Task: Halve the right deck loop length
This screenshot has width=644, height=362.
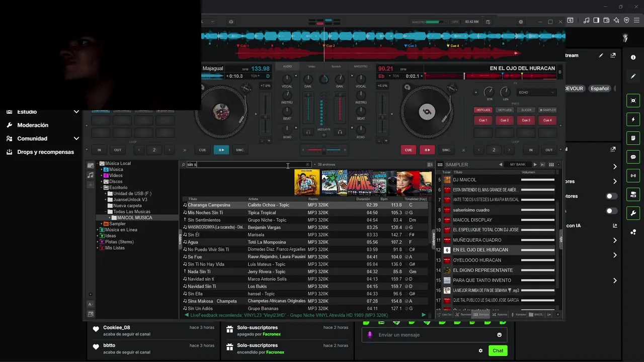Action: coord(478,150)
